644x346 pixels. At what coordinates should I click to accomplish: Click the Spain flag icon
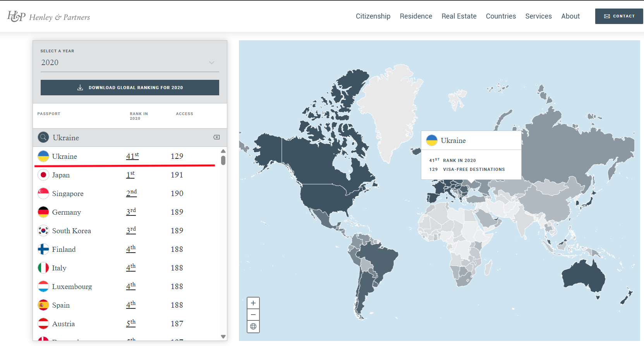tap(43, 305)
